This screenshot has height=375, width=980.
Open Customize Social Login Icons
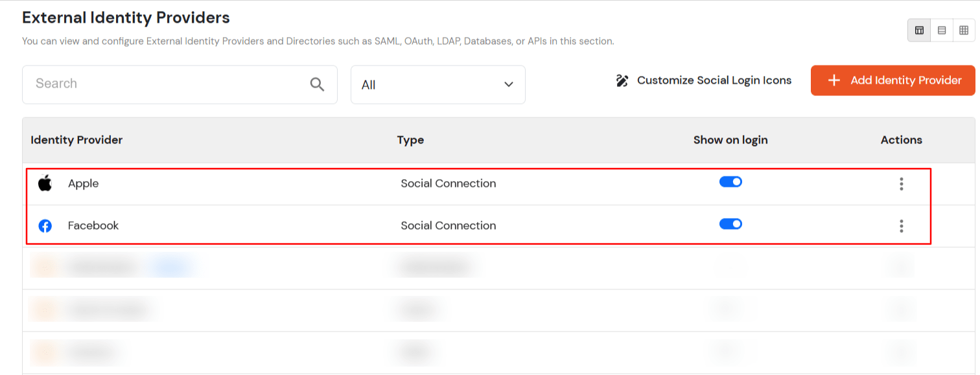click(x=714, y=80)
